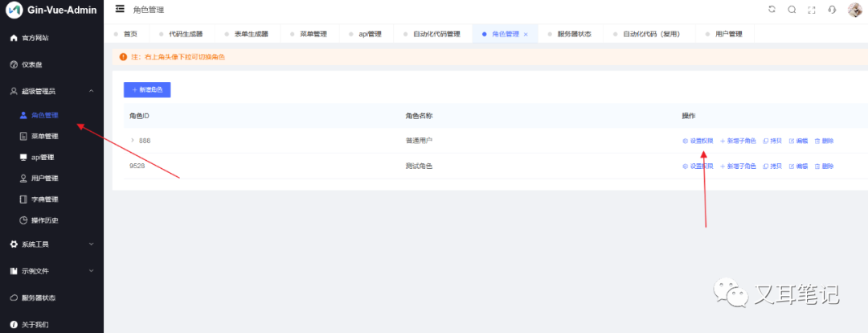The width and height of the screenshot is (868, 333).
Task: Switch to the 表单生成器 tab
Action: [x=248, y=34]
